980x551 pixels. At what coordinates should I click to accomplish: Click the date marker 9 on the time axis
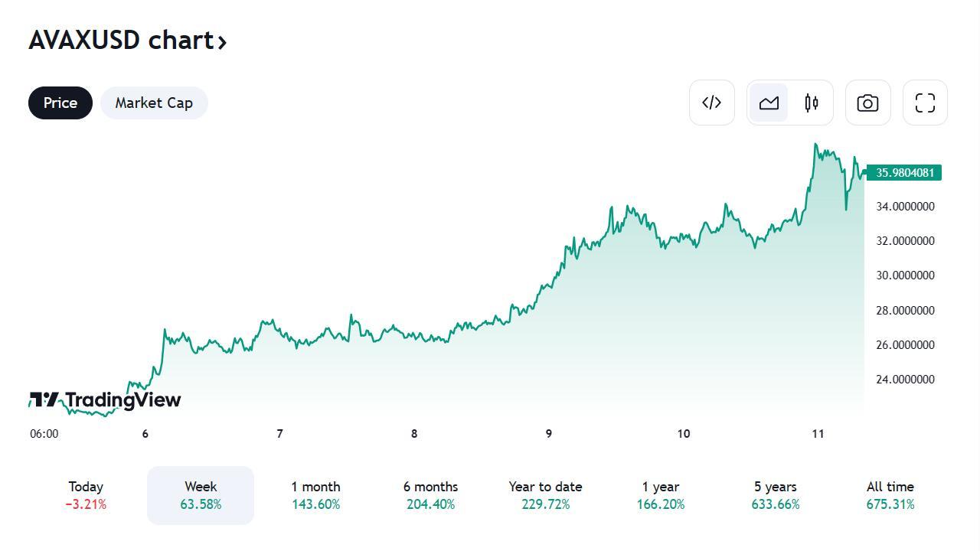[548, 434]
